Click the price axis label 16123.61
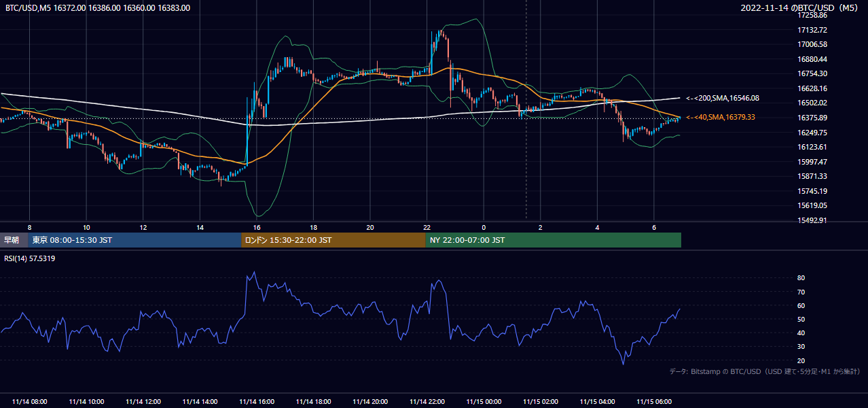This screenshot has height=408, width=868. (812, 147)
